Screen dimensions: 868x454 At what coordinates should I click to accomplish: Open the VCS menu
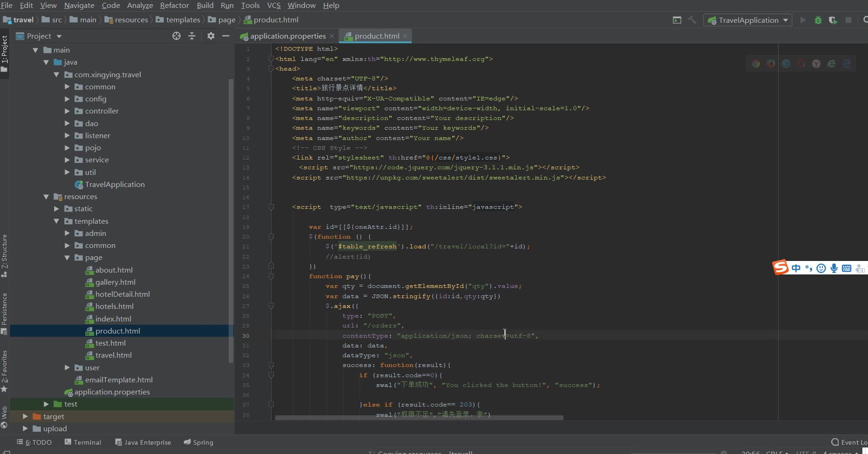coord(273,5)
